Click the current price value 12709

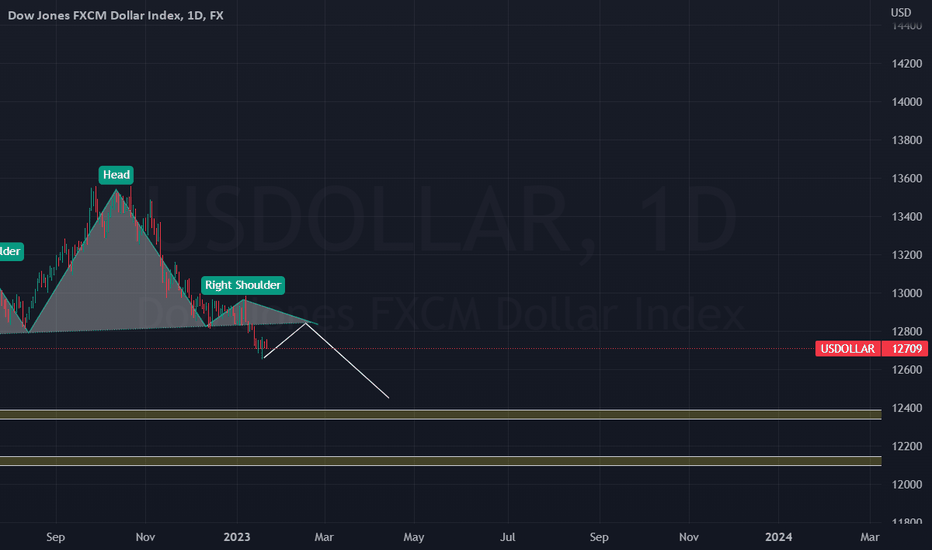906,349
